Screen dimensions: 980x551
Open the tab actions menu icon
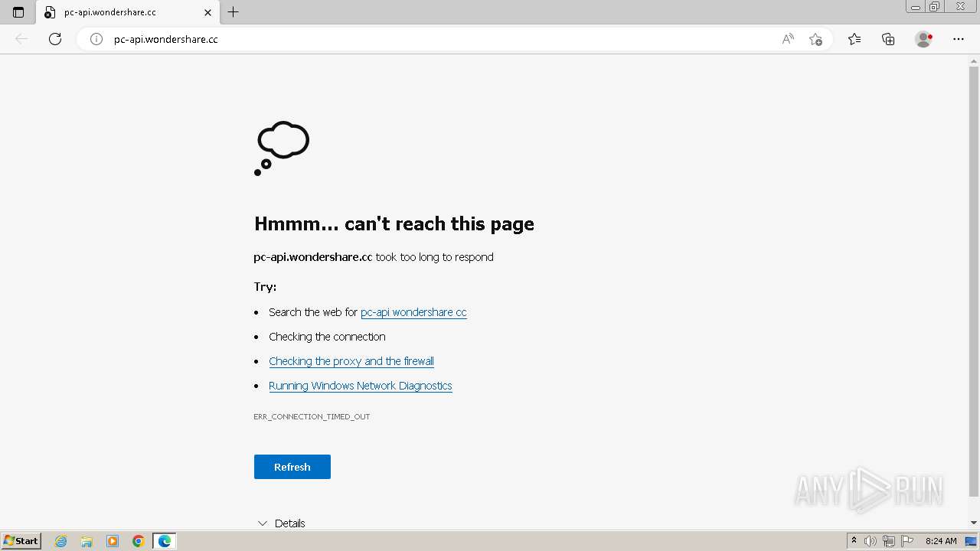coord(18,12)
